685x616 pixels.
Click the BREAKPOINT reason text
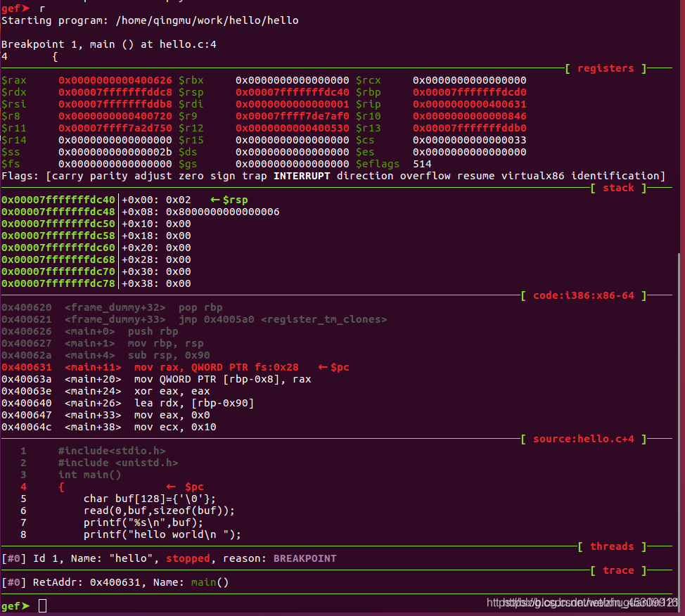click(305, 559)
